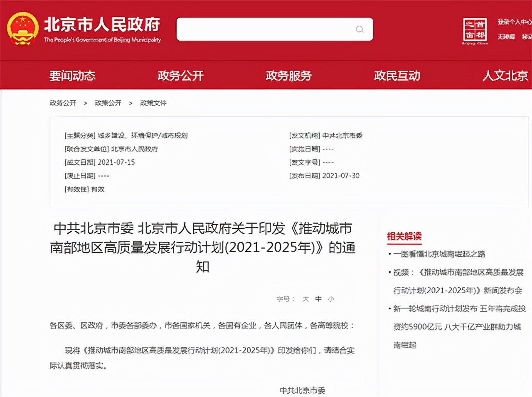The width and height of the screenshot is (532, 397).
Task: Expand the 政策公开 breadcrumb level
Action: [107, 103]
